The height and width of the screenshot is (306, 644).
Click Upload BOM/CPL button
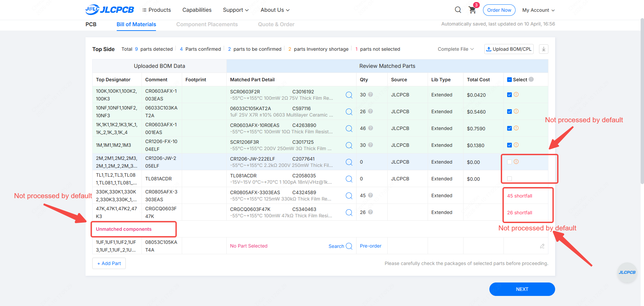[x=509, y=49]
